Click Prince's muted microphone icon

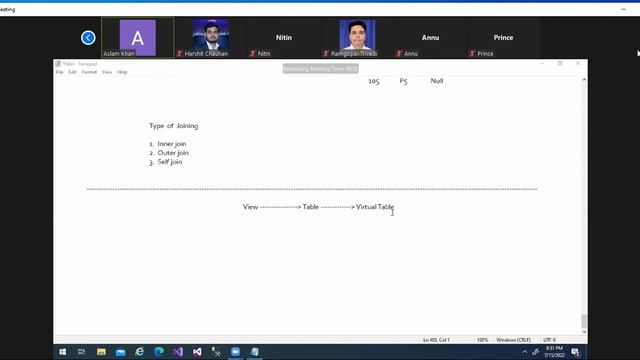pyautogui.click(x=472, y=53)
